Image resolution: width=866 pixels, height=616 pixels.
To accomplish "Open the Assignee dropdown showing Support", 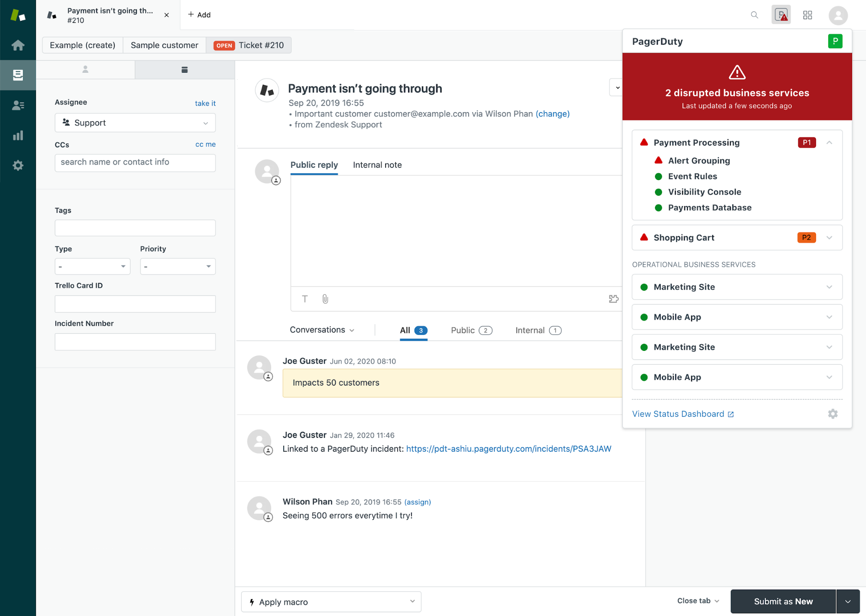I will point(135,123).
